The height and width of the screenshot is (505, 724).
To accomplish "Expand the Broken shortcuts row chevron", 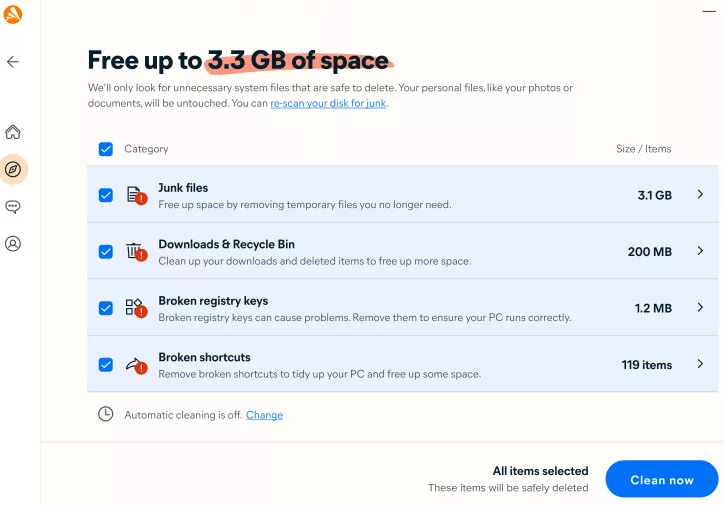I will click(x=700, y=364).
